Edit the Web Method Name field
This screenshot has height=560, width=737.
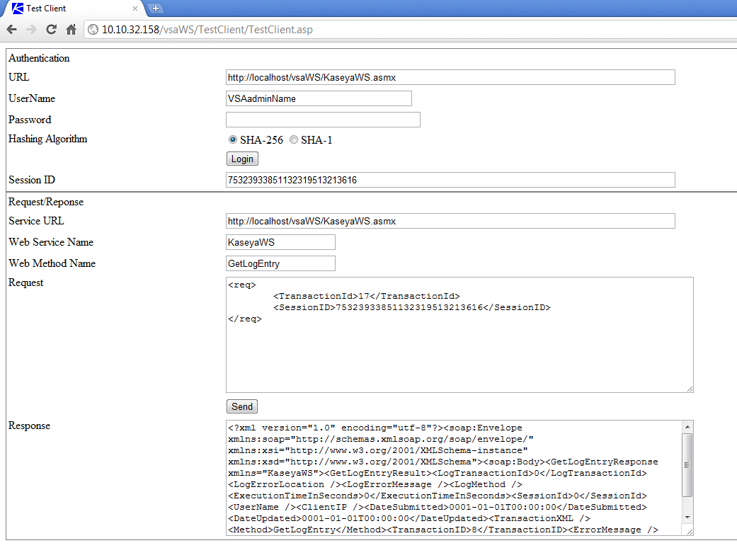[x=280, y=263]
